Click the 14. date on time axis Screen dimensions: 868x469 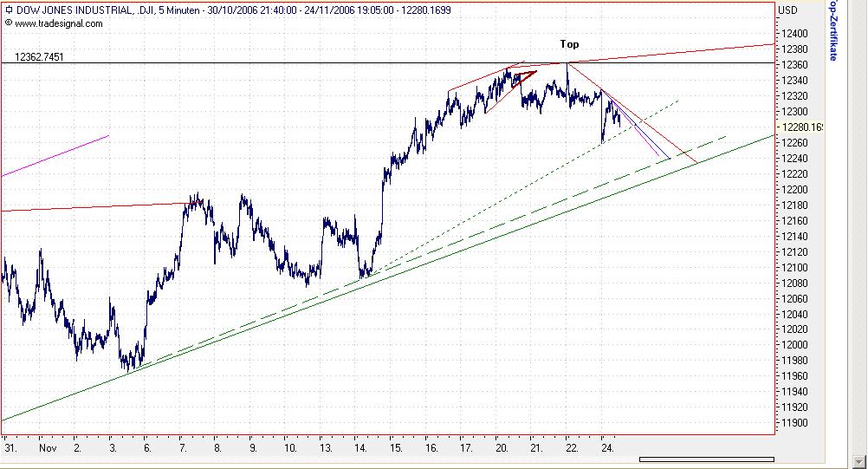coord(360,448)
